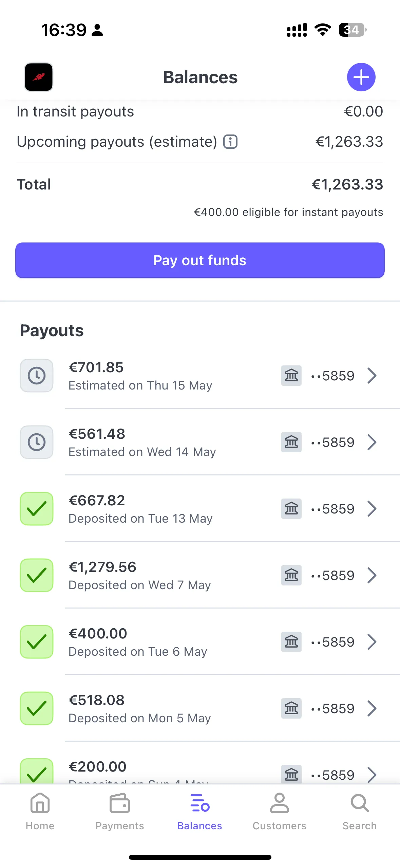The height and width of the screenshot is (868, 400).
Task: Tap bank icon on €400.00 payout
Action: [291, 642]
